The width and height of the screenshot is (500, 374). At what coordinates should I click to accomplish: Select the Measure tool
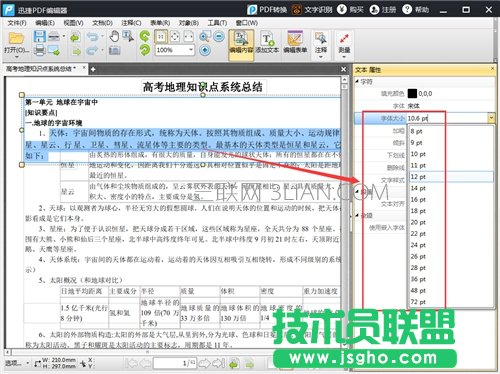tap(344, 42)
